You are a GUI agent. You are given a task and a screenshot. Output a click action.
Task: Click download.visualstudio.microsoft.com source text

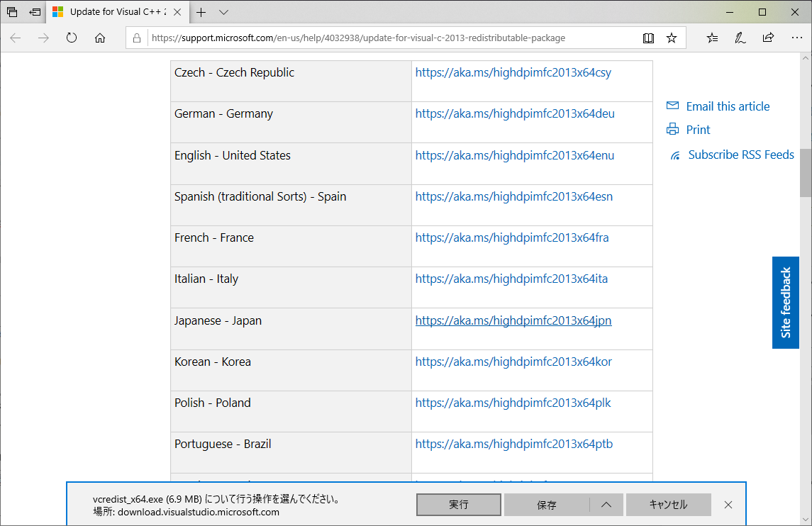coord(199,512)
